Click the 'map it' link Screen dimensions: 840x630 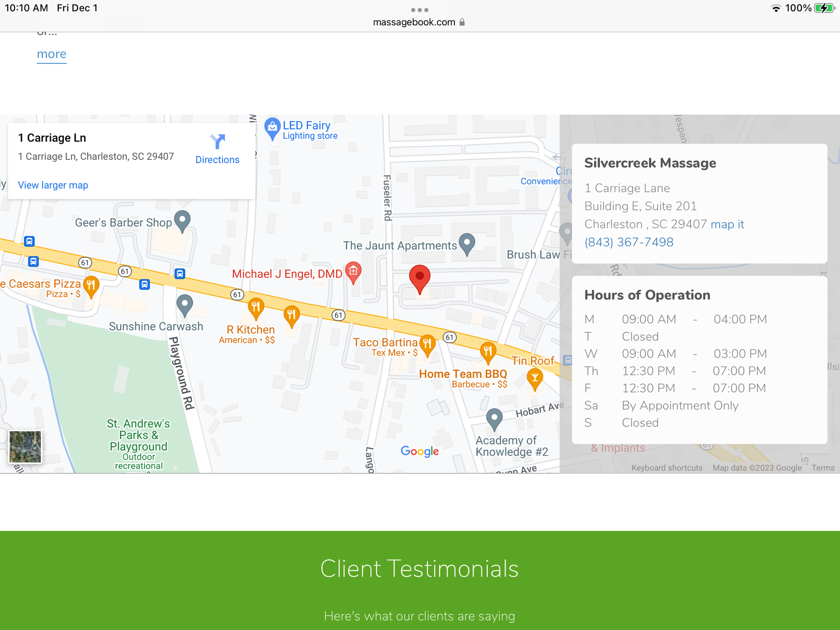click(727, 224)
